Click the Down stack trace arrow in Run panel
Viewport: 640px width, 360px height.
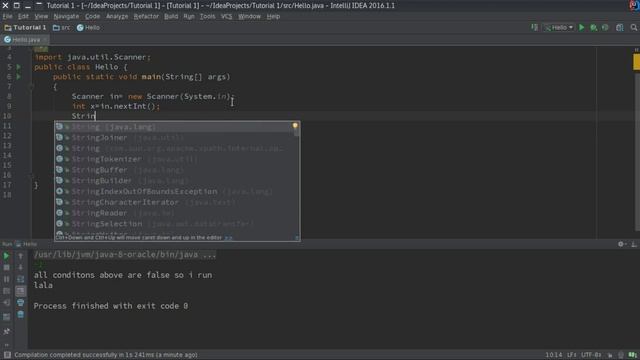pos(20,267)
